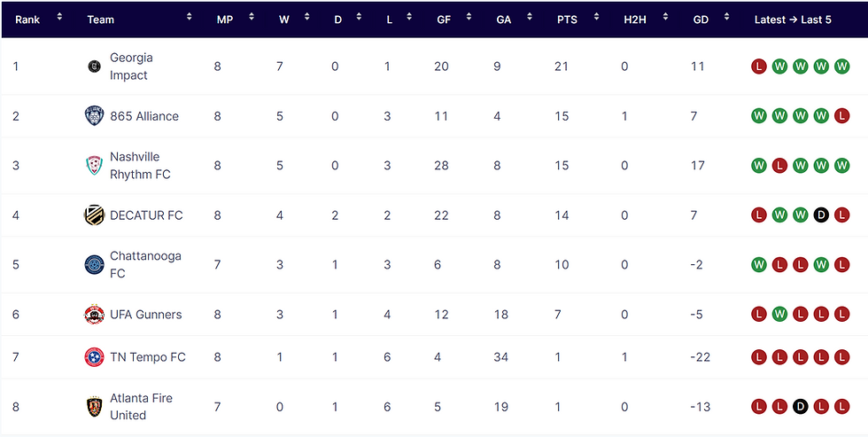The width and height of the screenshot is (868, 437).
Task: Click the TN Tempo FC logo
Action: [x=94, y=357]
